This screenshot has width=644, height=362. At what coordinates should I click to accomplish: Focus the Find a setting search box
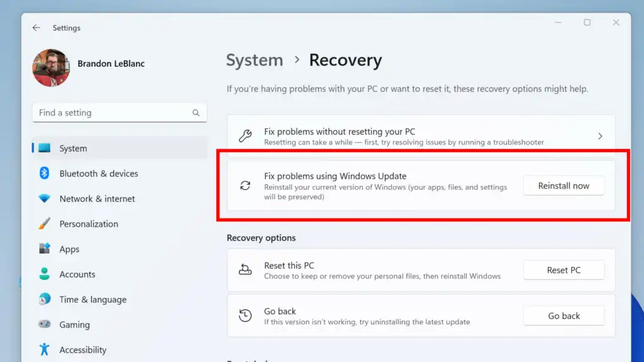pyautogui.click(x=119, y=112)
